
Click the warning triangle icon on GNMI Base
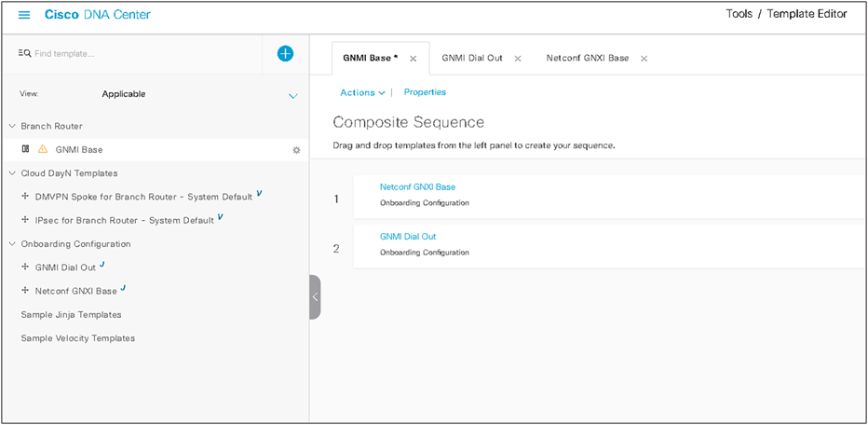tap(43, 150)
